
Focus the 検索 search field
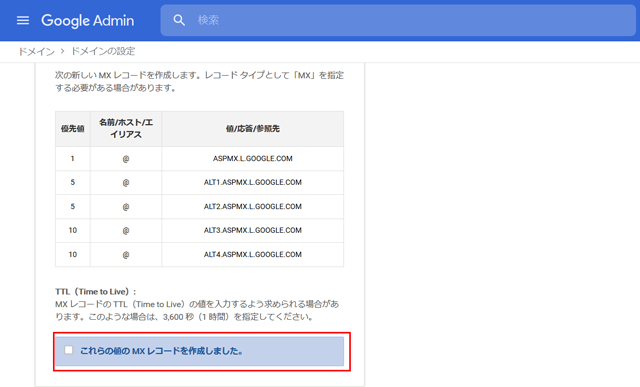398,20
